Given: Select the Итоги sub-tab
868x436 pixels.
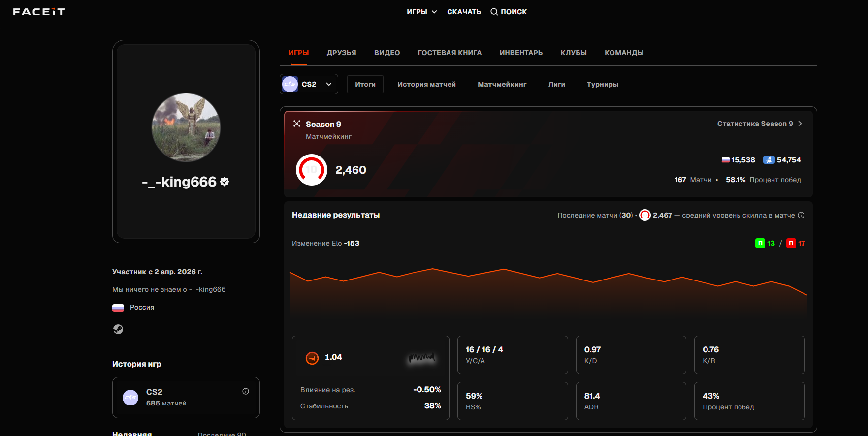Looking at the screenshot, I should tap(365, 84).
